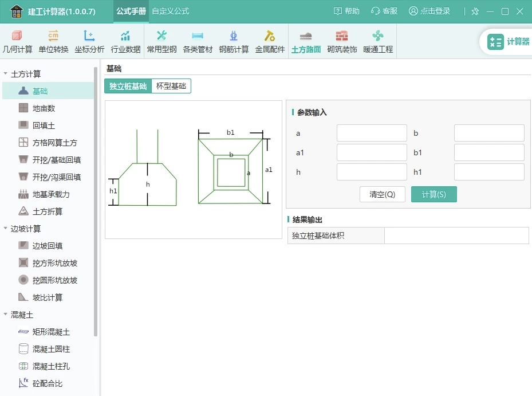Select the 钢筋计算 rebar calculation icon

(x=234, y=41)
